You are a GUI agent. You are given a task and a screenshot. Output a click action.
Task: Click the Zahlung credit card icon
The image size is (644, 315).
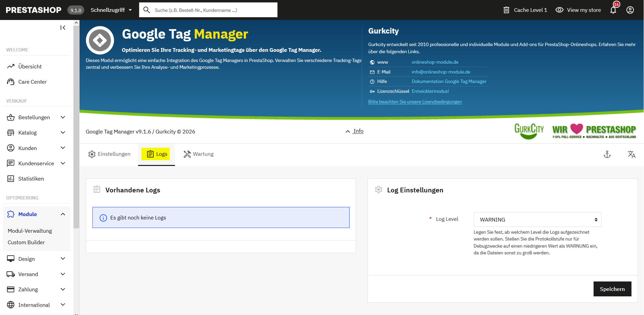click(11, 289)
